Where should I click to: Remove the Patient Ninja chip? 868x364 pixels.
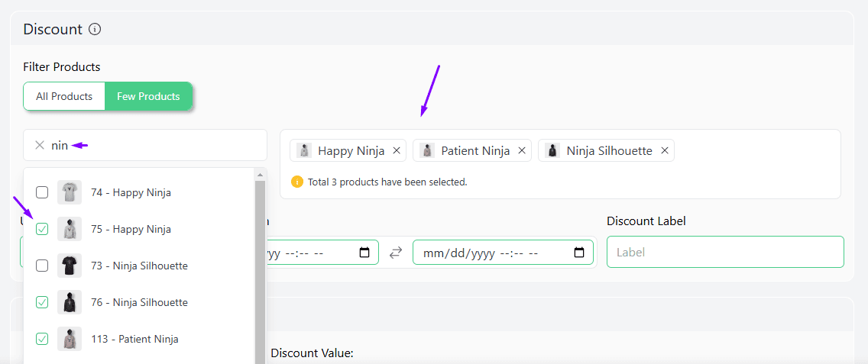point(521,150)
